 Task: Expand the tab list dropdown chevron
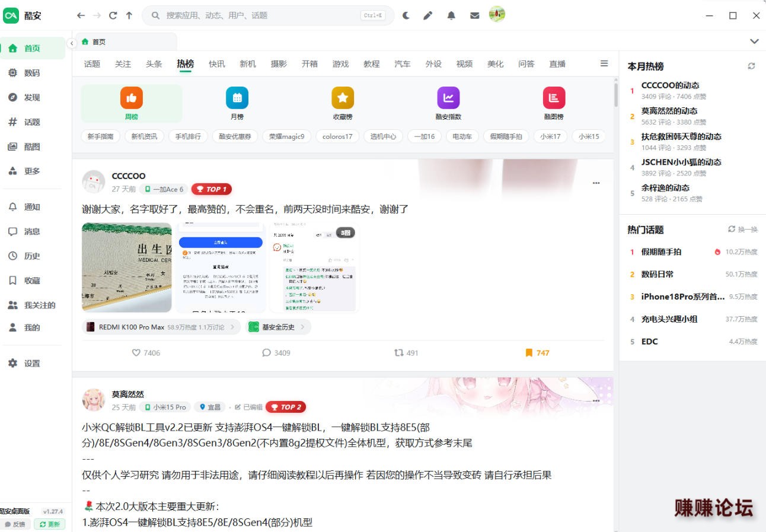point(754,42)
